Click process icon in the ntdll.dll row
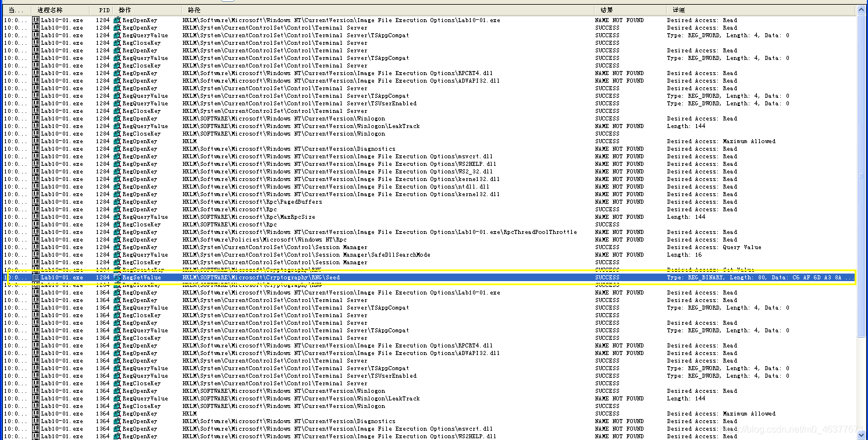868x440 pixels. (36, 187)
